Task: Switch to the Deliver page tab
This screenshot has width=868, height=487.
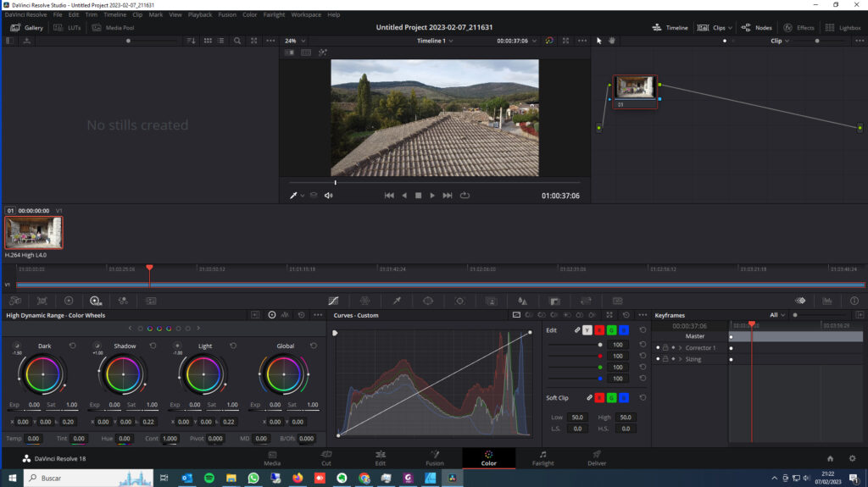Action: click(x=597, y=458)
